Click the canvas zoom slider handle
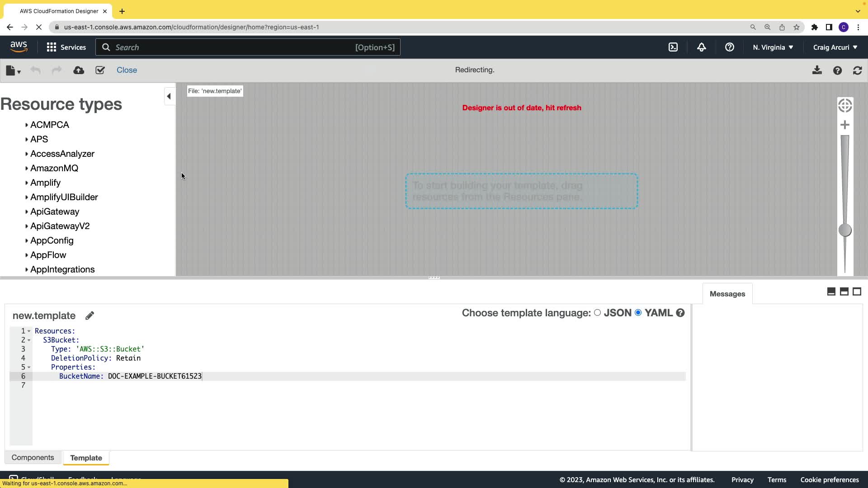 click(x=844, y=230)
